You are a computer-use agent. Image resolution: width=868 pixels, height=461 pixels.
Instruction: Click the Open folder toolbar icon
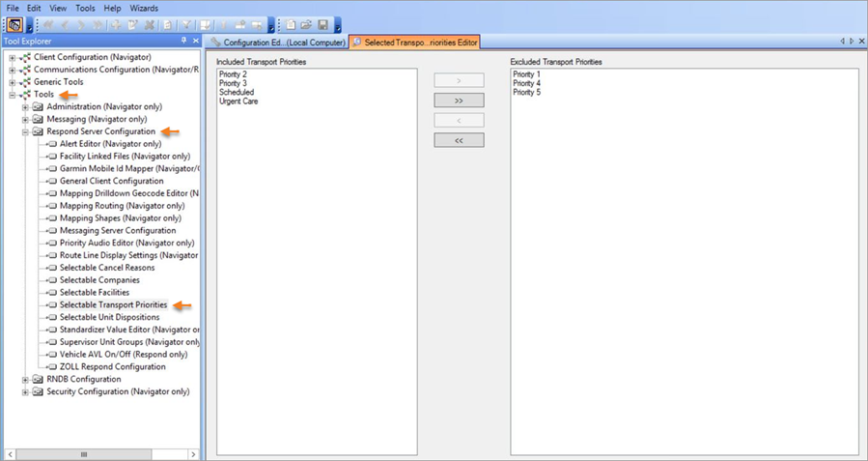click(306, 25)
